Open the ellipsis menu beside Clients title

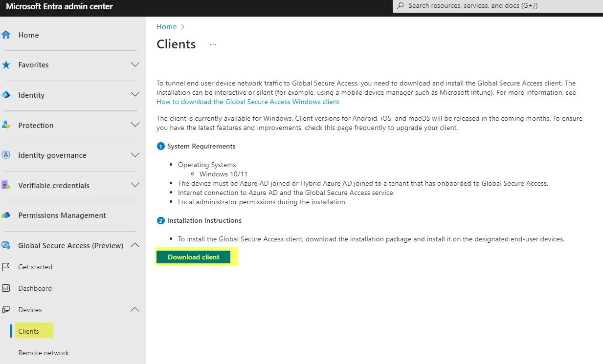(x=213, y=44)
